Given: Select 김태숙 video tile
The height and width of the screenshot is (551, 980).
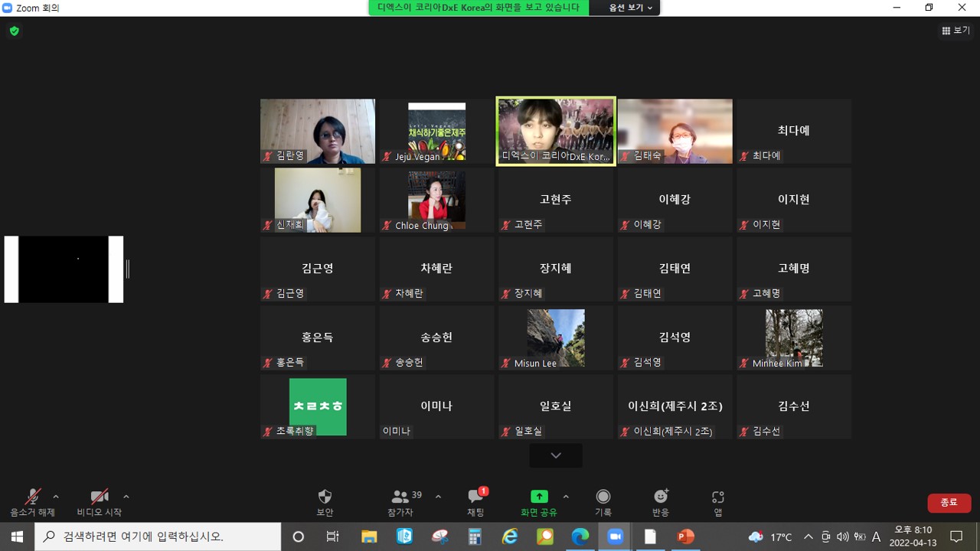Looking at the screenshot, I should [675, 131].
